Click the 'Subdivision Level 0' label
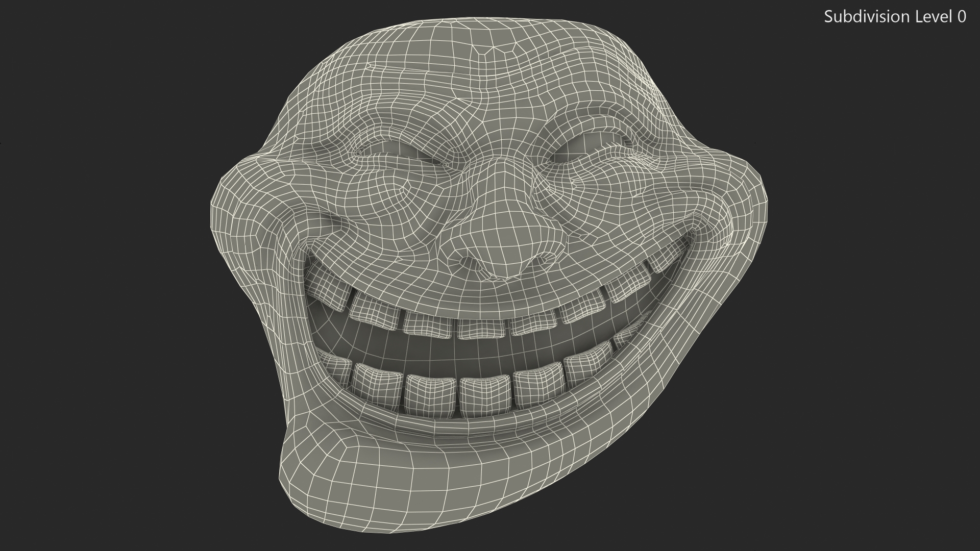Screen dimensions: 980x551 coord(895,17)
